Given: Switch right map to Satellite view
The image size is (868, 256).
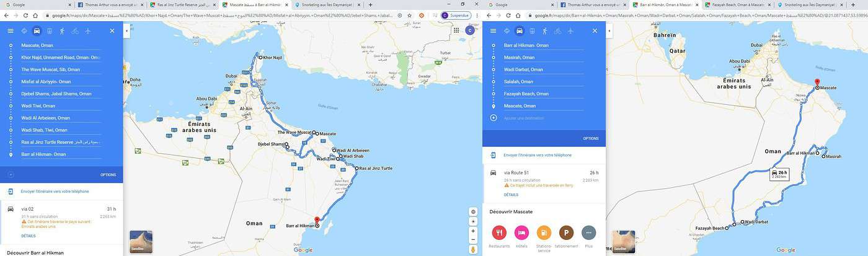Looking at the screenshot, I should coord(623,242).
